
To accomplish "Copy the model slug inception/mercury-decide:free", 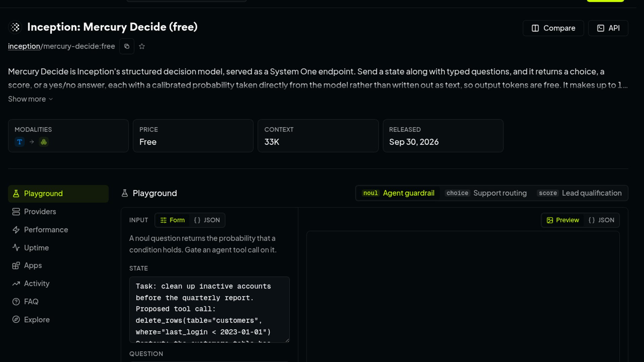I will [x=127, y=46].
